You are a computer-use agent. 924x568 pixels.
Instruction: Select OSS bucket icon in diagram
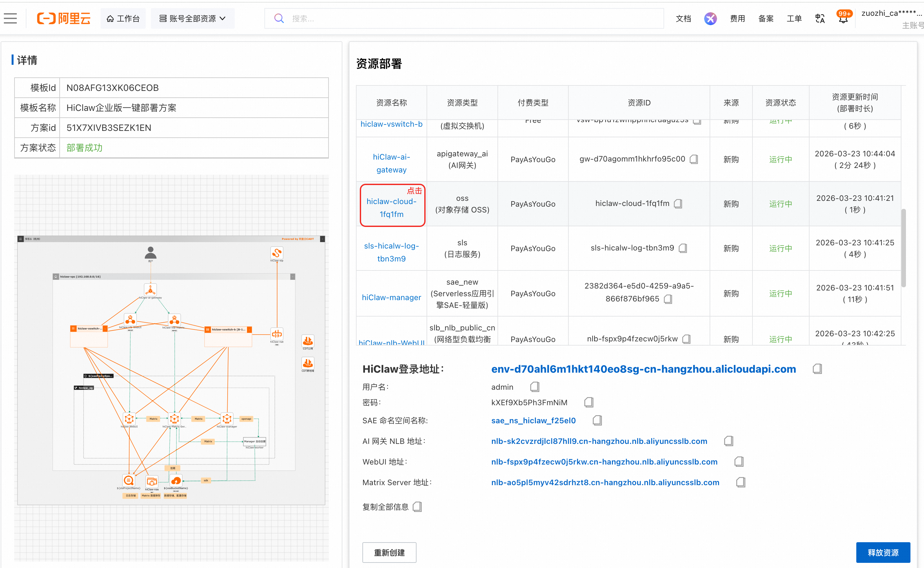[x=175, y=480]
